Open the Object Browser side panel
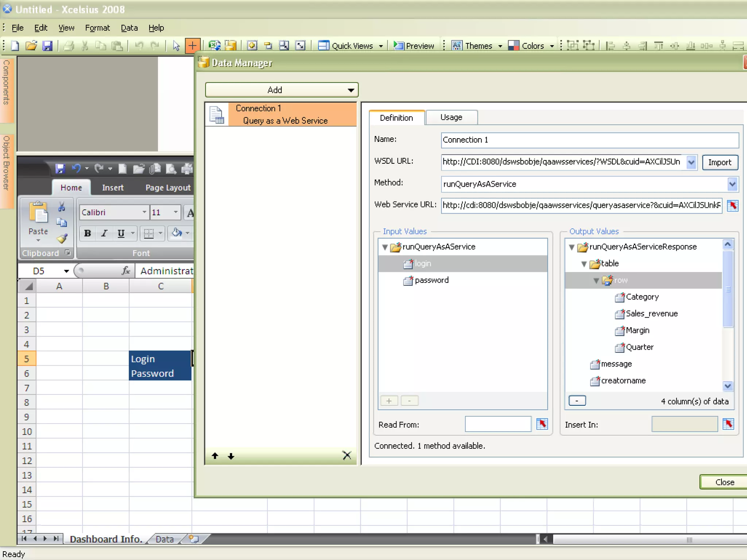The image size is (747, 560). click(x=7, y=171)
